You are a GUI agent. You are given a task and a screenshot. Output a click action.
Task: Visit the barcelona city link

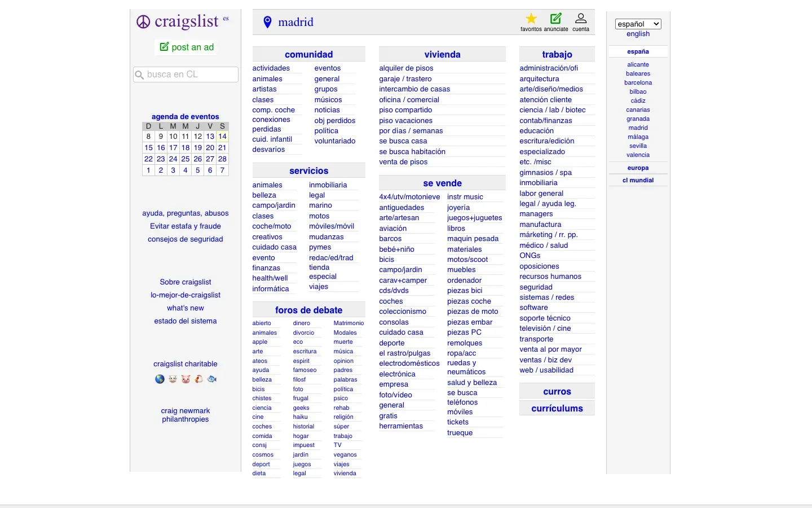pyautogui.click(x=638, y=82)
